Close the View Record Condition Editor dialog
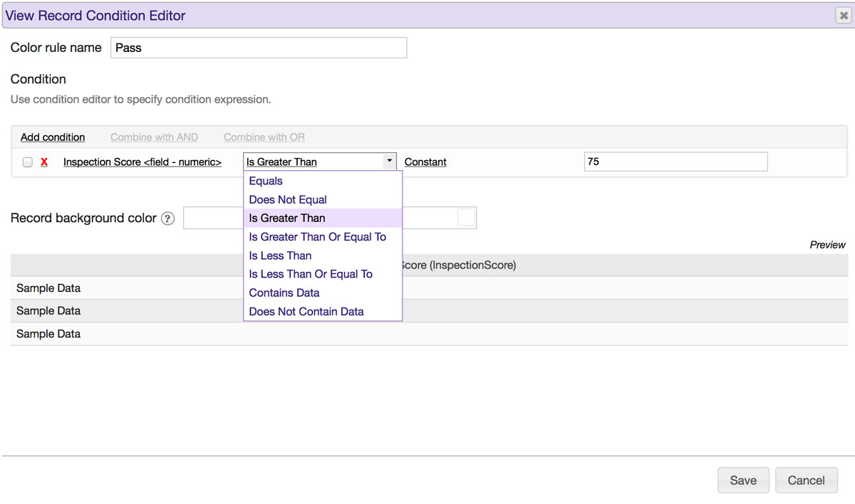This screenshot has width=855, height=504. [x=844, y=16]
